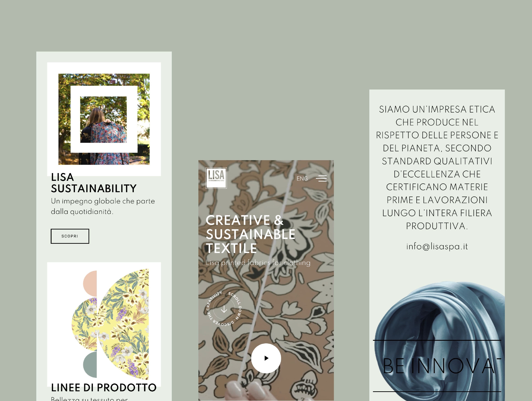Open the info@lisaspa.it email link
This screenshot has height=401, width=532.
click(437, 246)
